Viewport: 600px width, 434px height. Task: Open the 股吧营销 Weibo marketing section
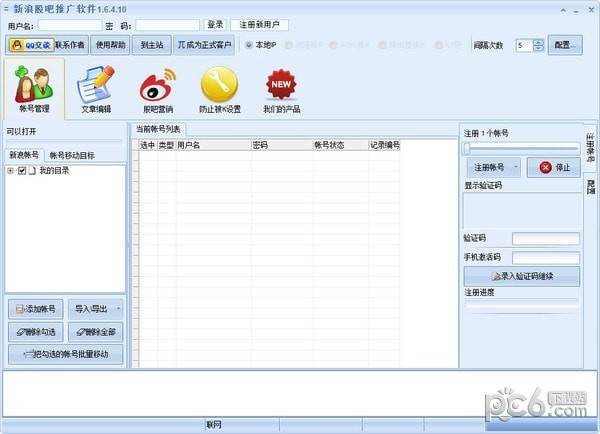click(x=157, y=88)
